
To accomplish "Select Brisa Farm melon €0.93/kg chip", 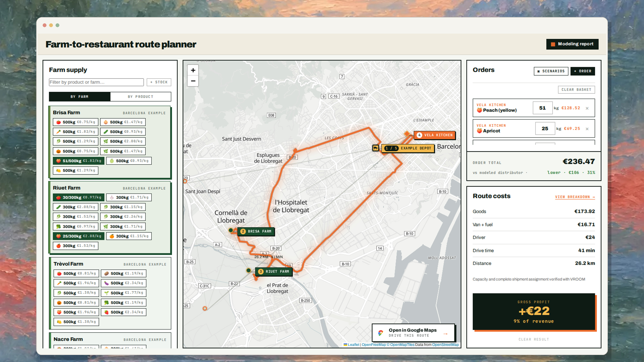I will (129, 161).
